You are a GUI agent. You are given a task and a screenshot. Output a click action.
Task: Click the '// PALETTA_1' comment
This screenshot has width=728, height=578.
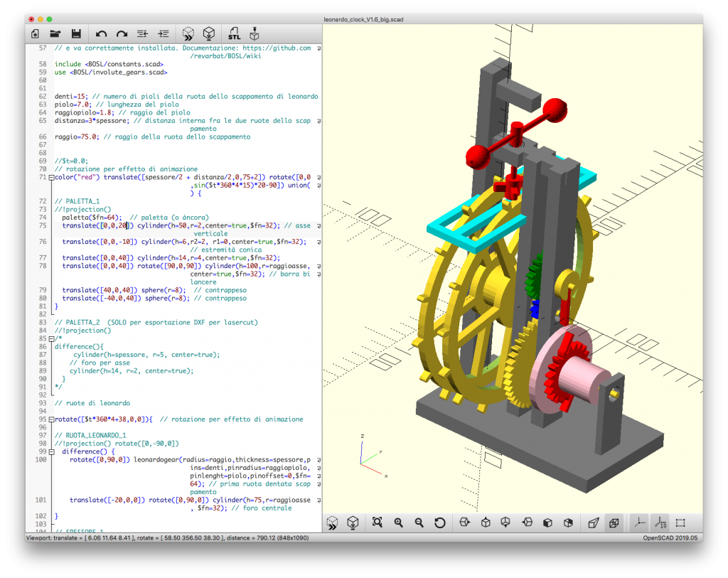tap(77, 201)
